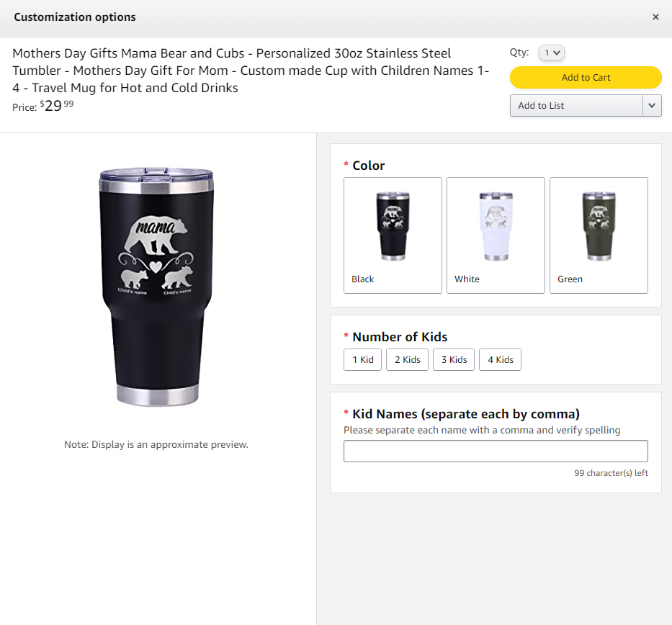The height and width of the screenshot is (625, 672).
Task: Pick the 3 Kids option
Action: [x=454, y=359]
